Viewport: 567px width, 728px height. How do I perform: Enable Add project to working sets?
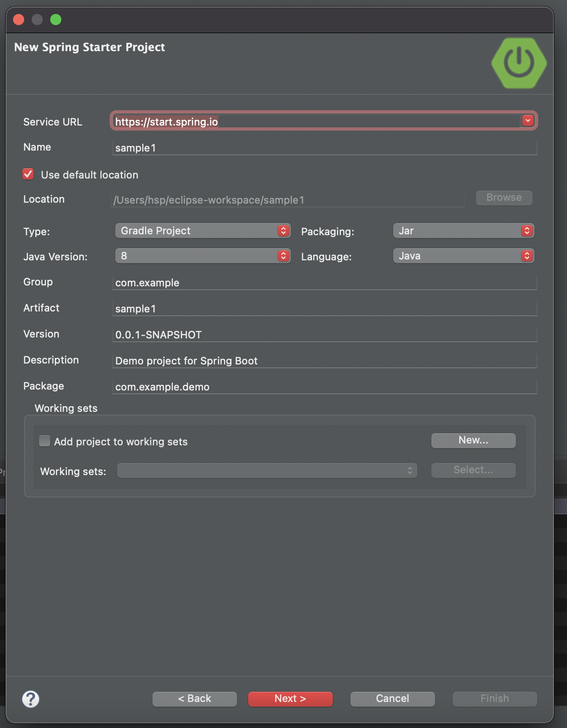click(x=45, y=441)
